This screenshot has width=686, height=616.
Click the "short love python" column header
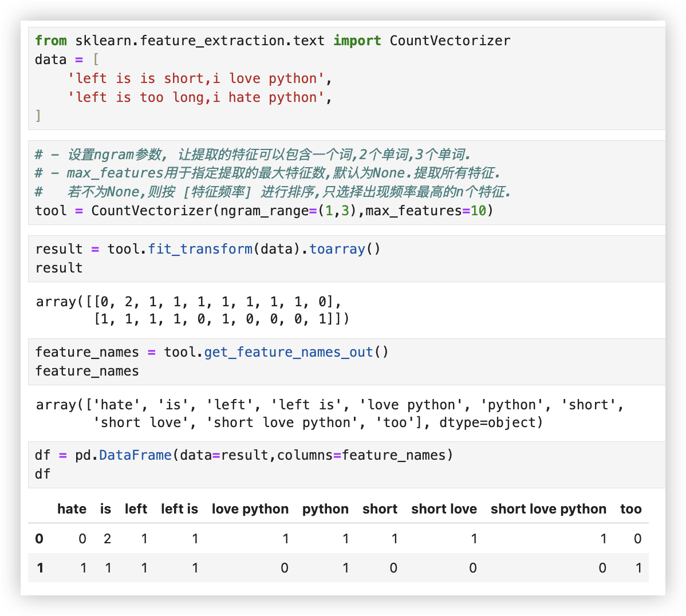point(548,509)
